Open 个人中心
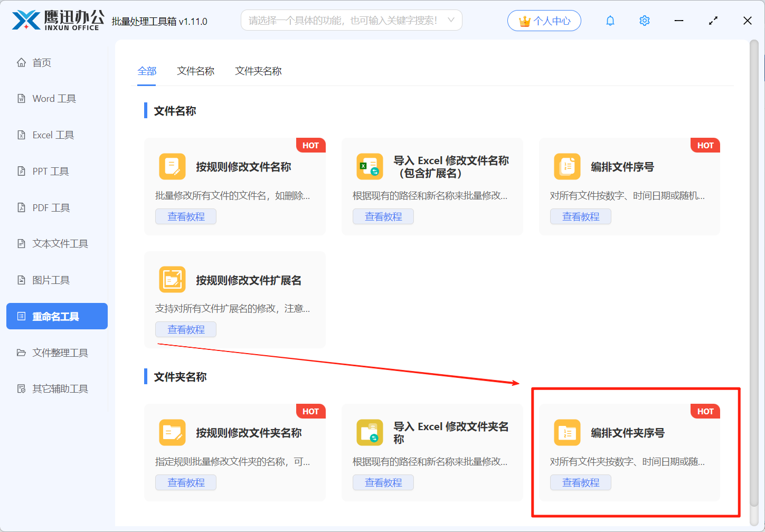765x532 pixels. click(544, 20)
